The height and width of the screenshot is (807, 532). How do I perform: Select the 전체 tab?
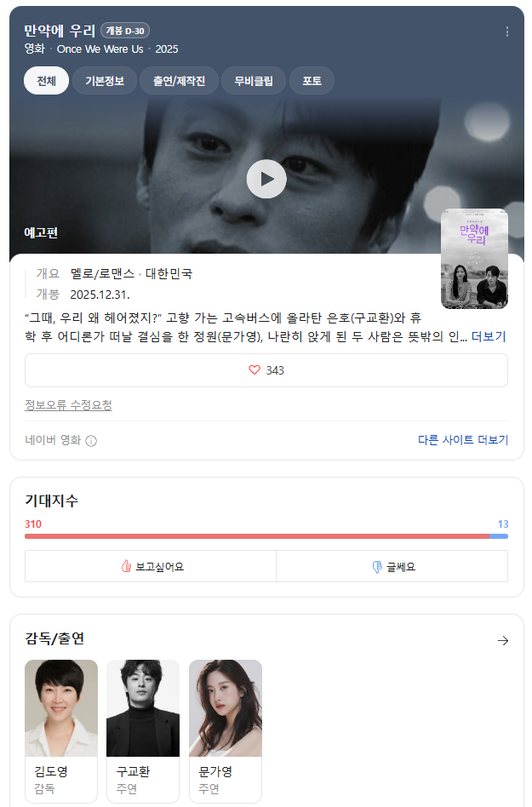(46, 81)
